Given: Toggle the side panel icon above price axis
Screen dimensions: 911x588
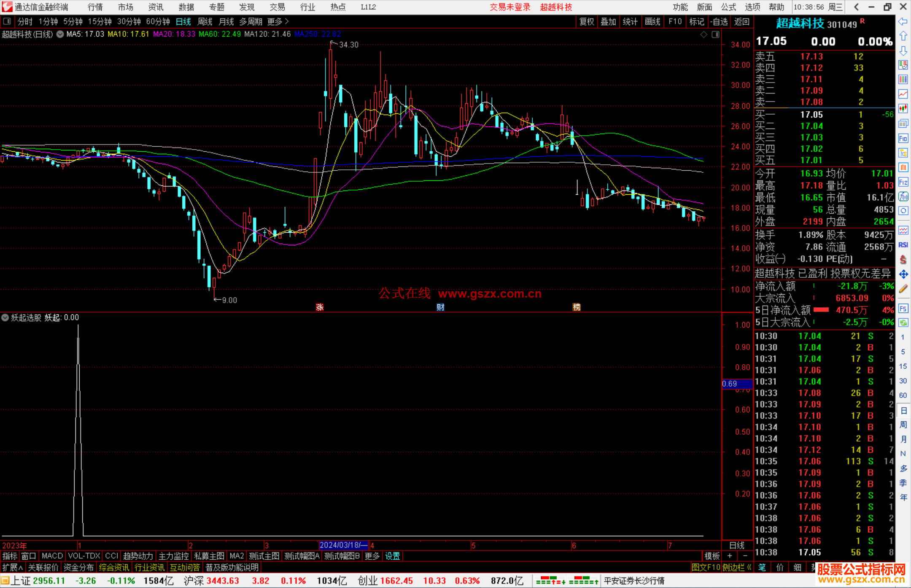Looking at the screenshot, I should pyautogui.click(x=715, y=35).
